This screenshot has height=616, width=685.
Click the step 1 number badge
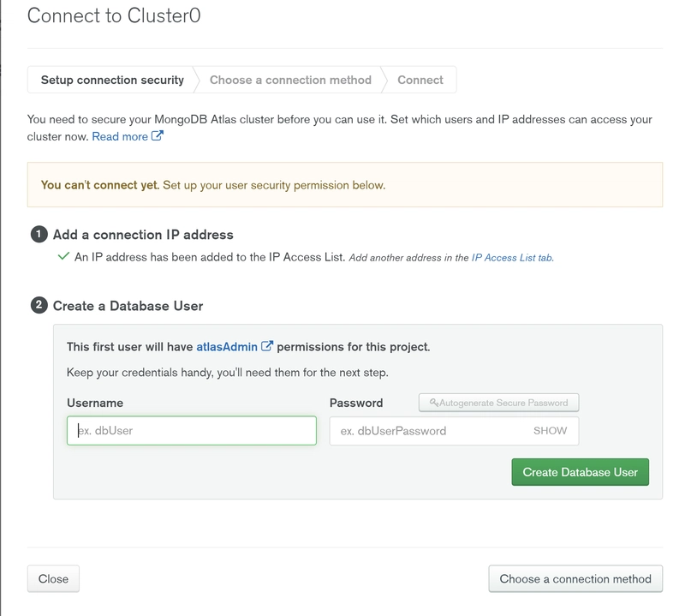click(39, 234)
